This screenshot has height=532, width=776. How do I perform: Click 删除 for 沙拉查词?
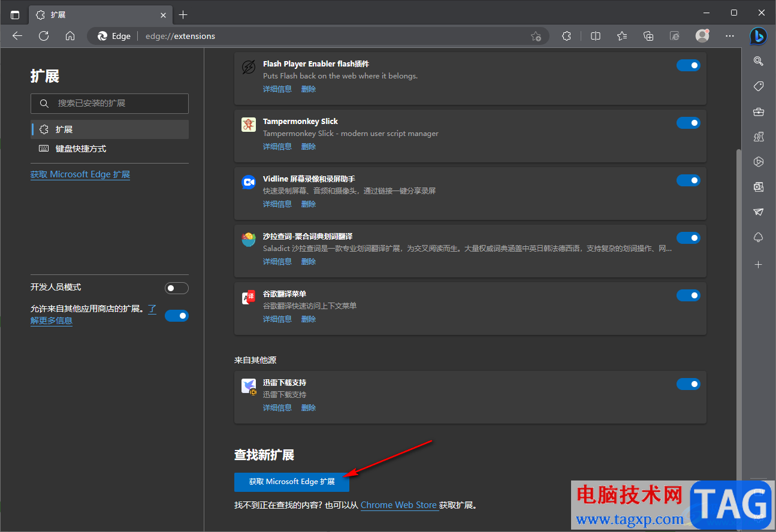[309, 261]
